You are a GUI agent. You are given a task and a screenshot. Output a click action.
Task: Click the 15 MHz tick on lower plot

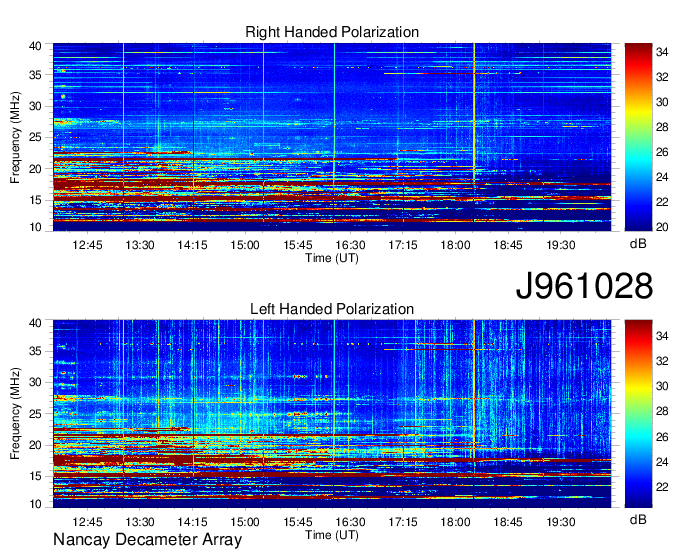[x=35, y=477]
